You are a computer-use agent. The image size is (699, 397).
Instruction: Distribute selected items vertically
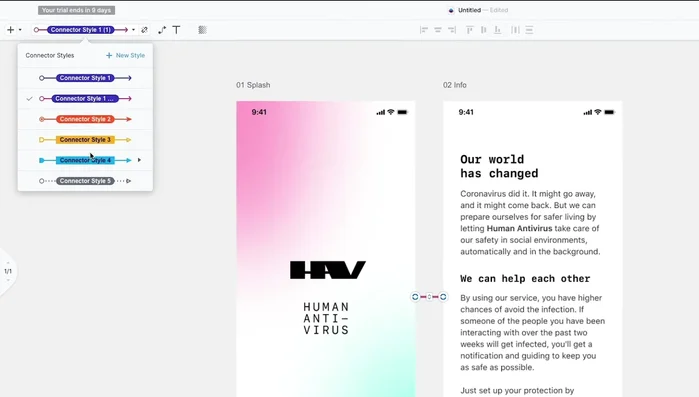(x=529, y=30)
